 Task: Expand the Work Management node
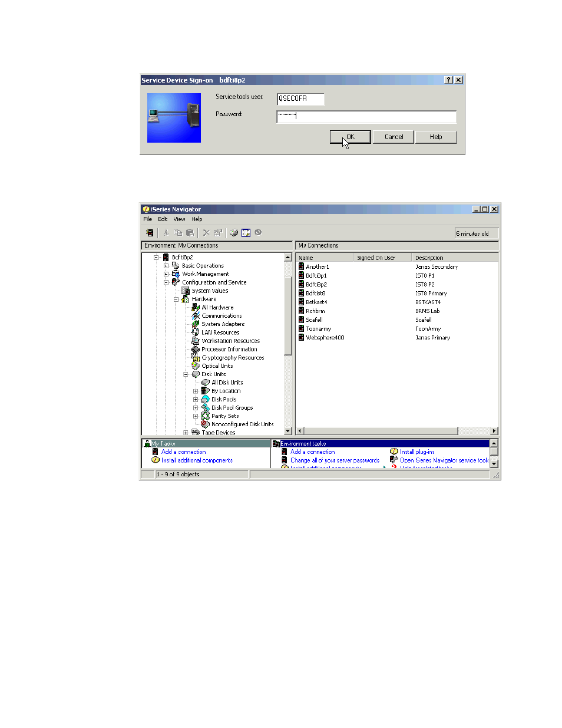coord(166,274)
